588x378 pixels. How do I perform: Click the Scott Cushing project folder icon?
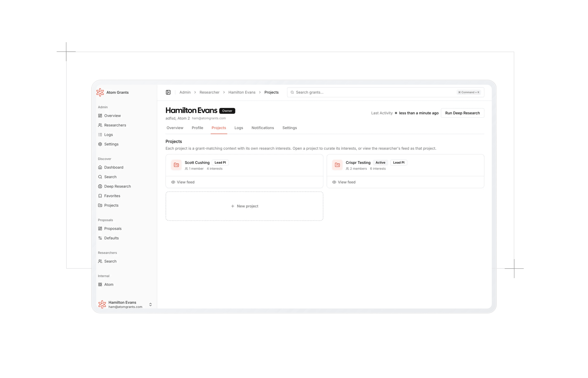176,165
